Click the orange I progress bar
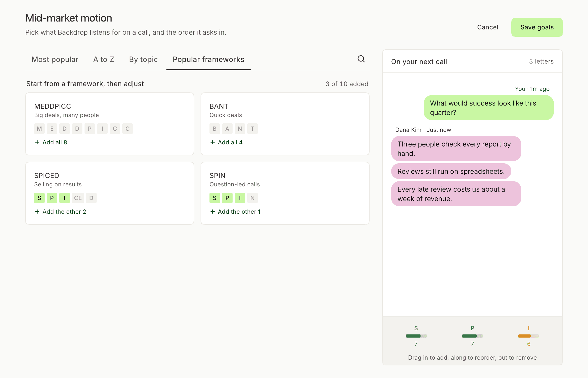 [x=528, y=336]
